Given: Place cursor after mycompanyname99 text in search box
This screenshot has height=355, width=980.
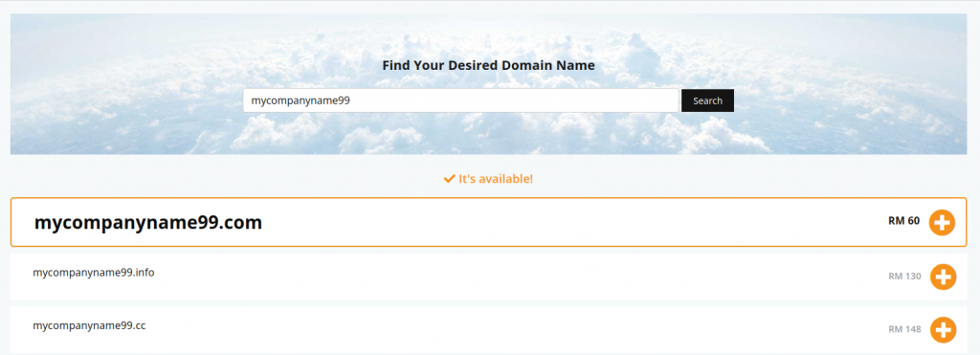Looking at the screenshot, I should pos(351,100).
